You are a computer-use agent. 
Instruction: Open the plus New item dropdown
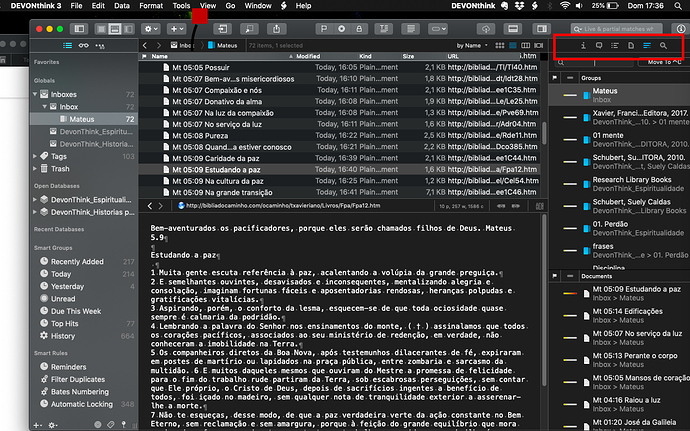click(x=177, y=29)
